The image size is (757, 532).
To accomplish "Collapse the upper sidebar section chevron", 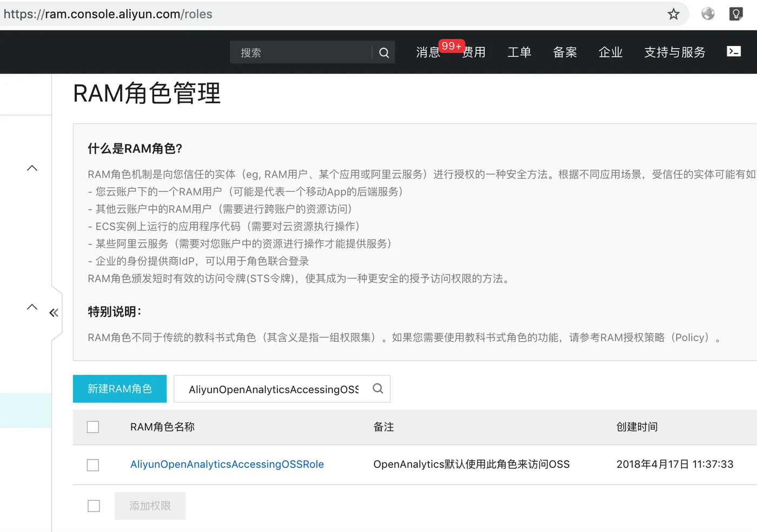I will (x=32, y=168).
